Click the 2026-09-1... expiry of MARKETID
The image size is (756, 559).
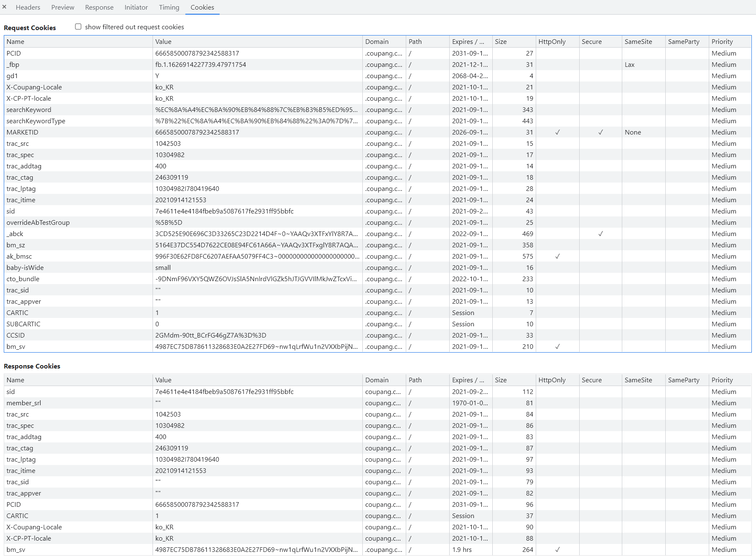tap(470, 132)
